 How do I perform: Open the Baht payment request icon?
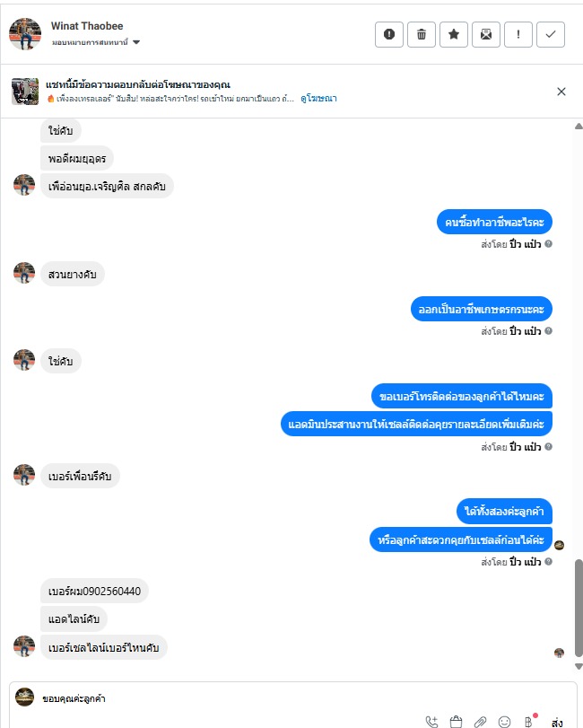(x=528, y=722)
